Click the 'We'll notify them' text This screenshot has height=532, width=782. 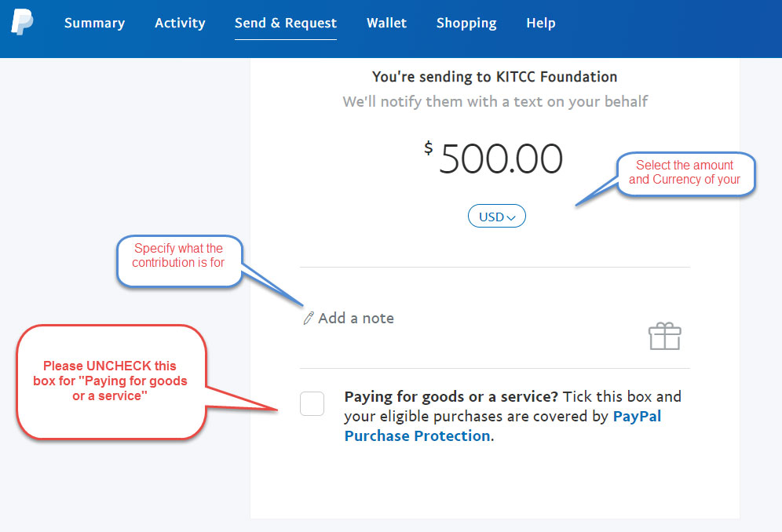click(495, 102)
